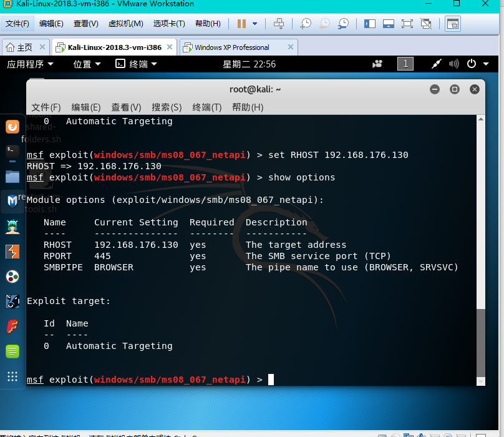This screenshot has height=437, width=504.
Task: Launch Metasploit from the dock
Action: pos(12,202)
